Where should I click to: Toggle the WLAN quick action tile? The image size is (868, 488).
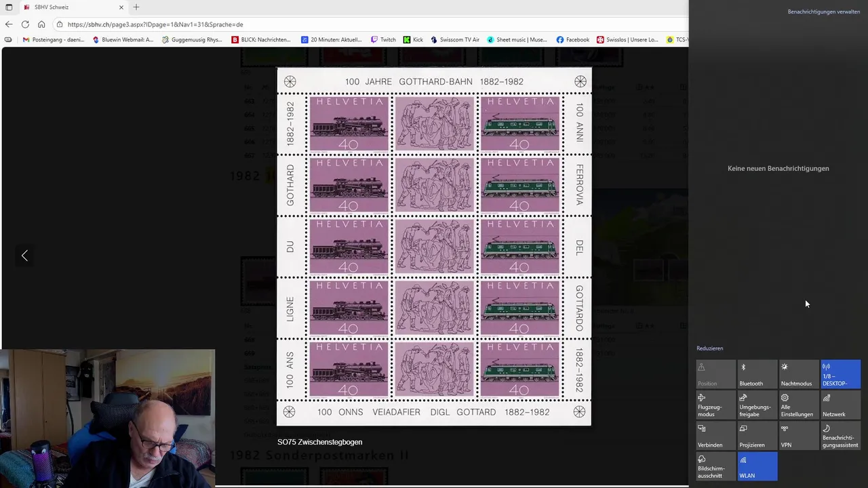pos(757,467)
